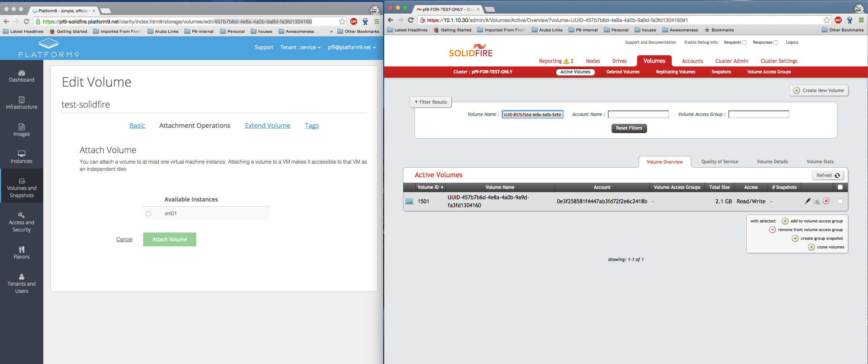Switch to Volume Stats view
Viewport: 868px width, 364px height.
(x=820, y=162)
